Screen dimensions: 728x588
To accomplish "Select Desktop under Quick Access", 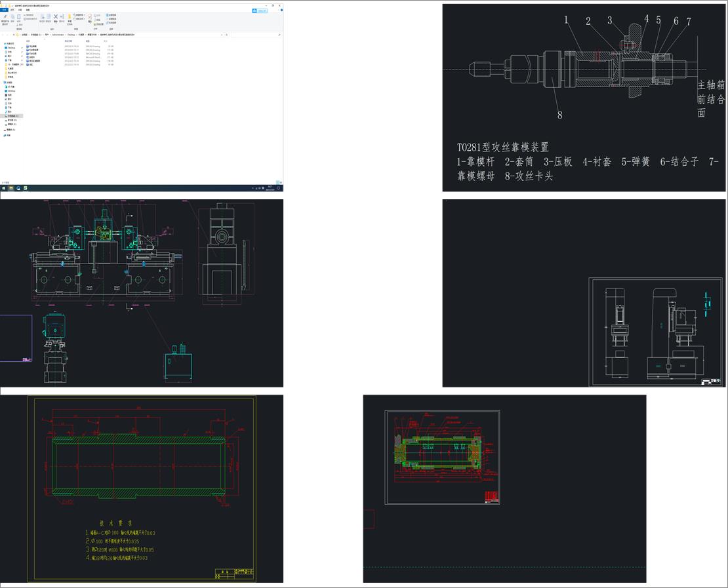I will coord(11,48).
